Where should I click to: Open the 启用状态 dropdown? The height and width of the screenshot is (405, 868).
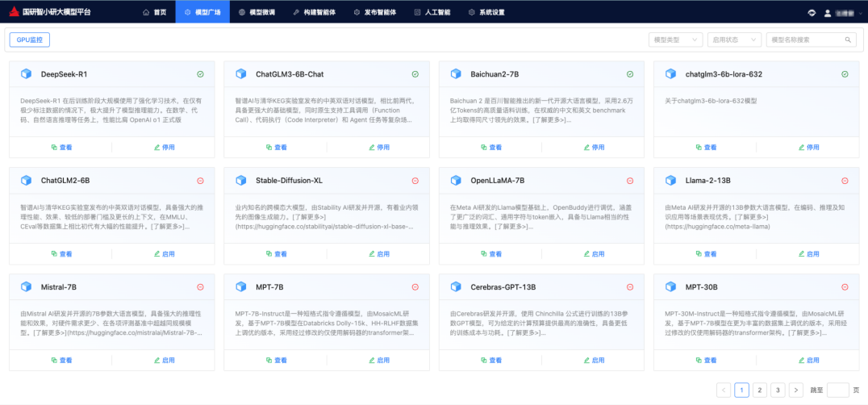(734, 40)
